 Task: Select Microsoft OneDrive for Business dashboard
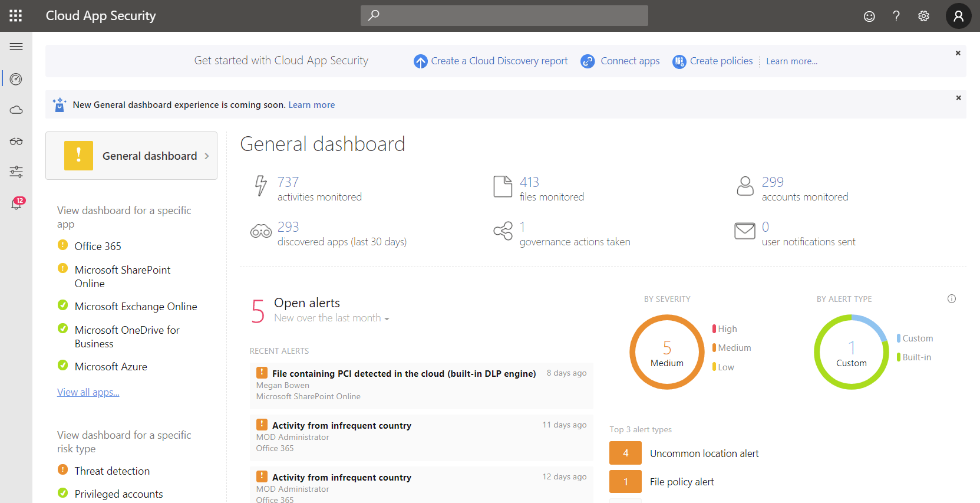click(x=127, y=337)
